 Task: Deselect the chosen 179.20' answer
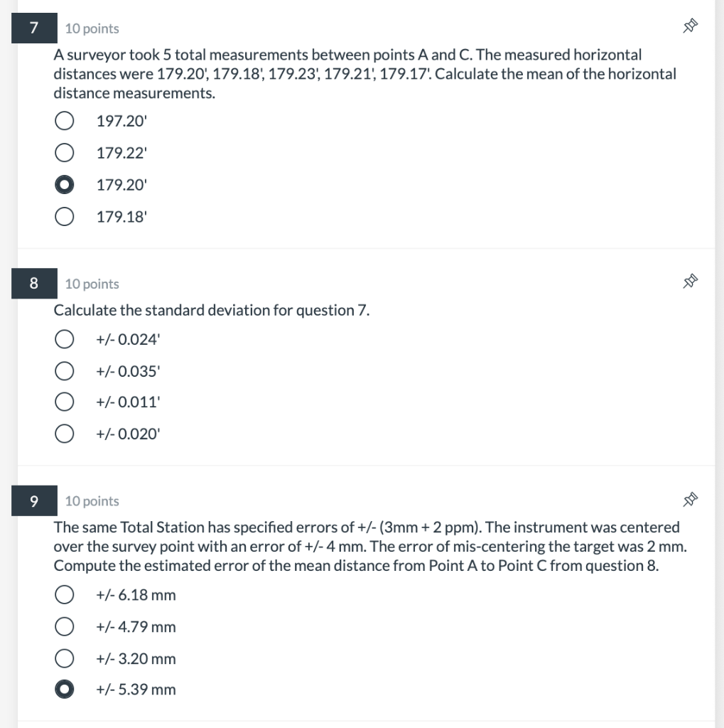point(64,184)
